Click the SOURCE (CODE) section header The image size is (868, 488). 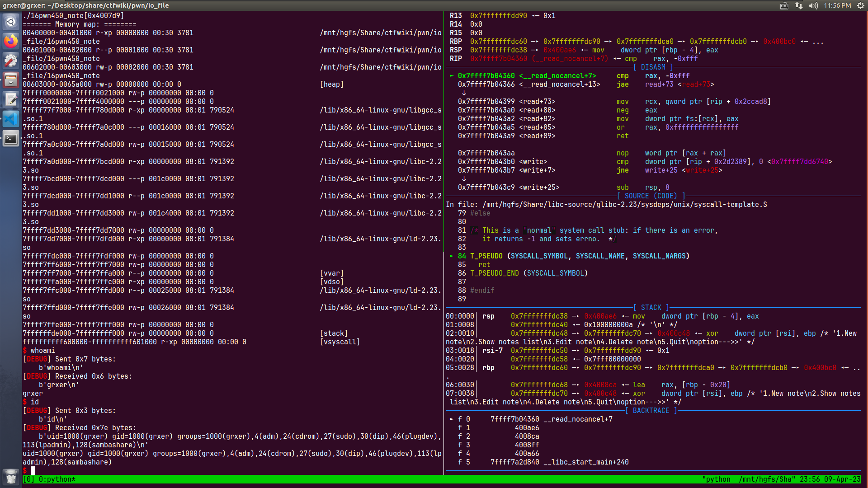pyautogui.click(x=651, y=196)
